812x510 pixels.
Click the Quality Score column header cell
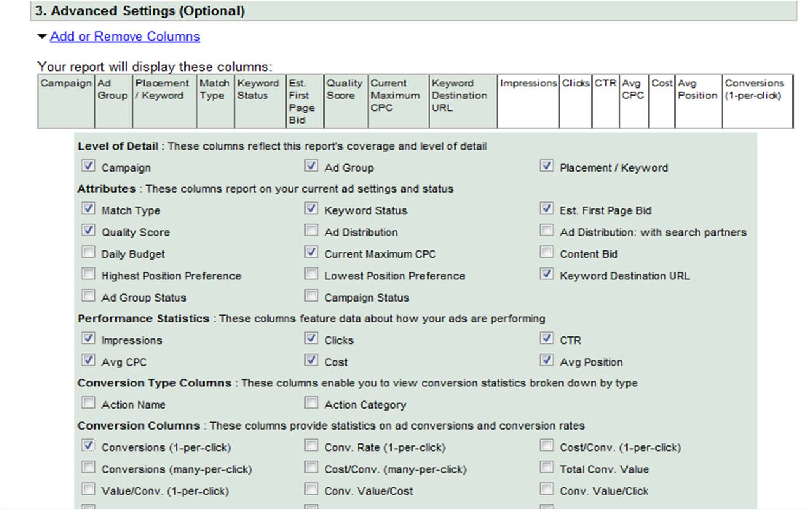coord(345,101)
